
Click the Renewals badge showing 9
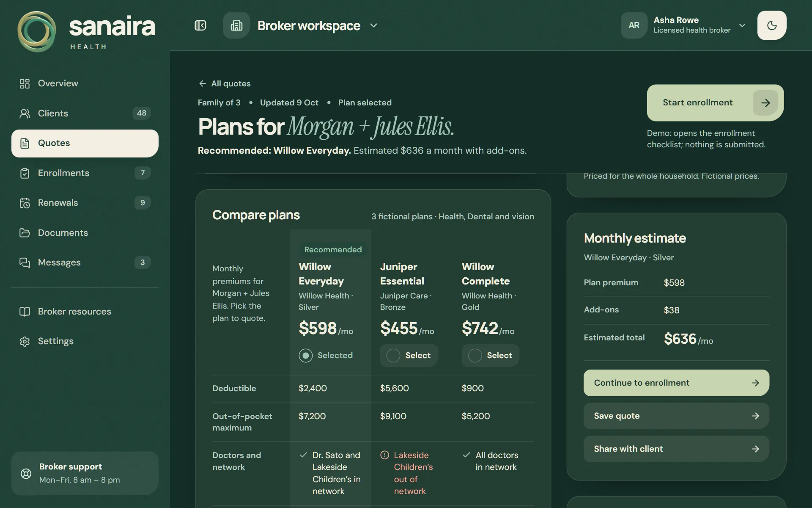point(143,203)
